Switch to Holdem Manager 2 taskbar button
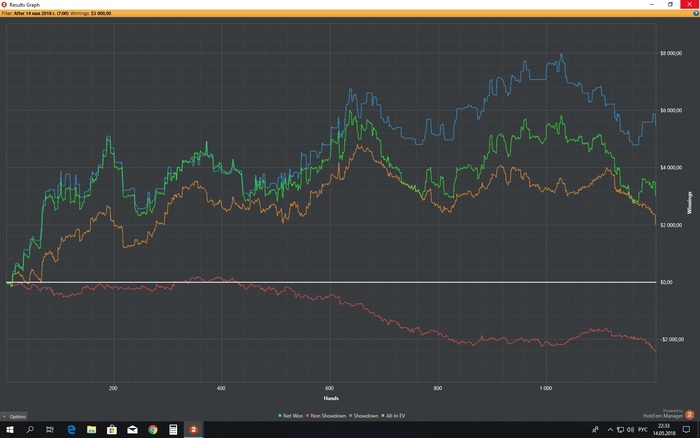The image size is (700, 438). (193, 430)
